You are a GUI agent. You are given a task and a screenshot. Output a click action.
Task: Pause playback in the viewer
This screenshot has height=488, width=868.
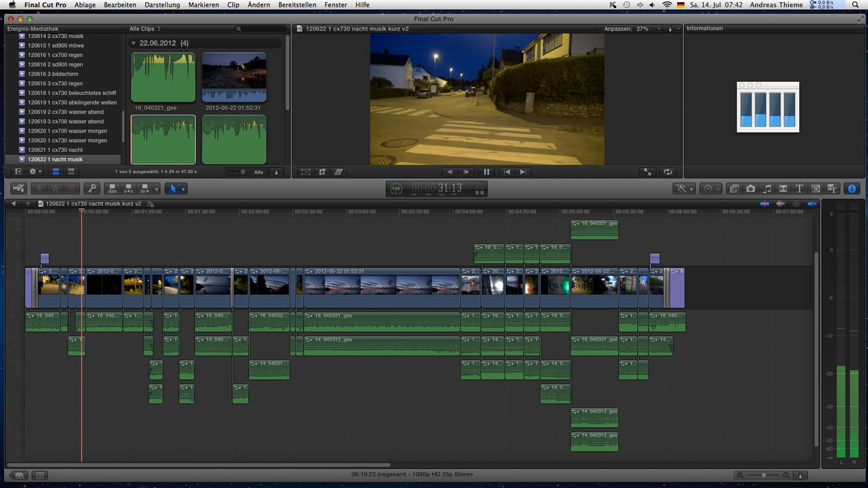point(487,172)
